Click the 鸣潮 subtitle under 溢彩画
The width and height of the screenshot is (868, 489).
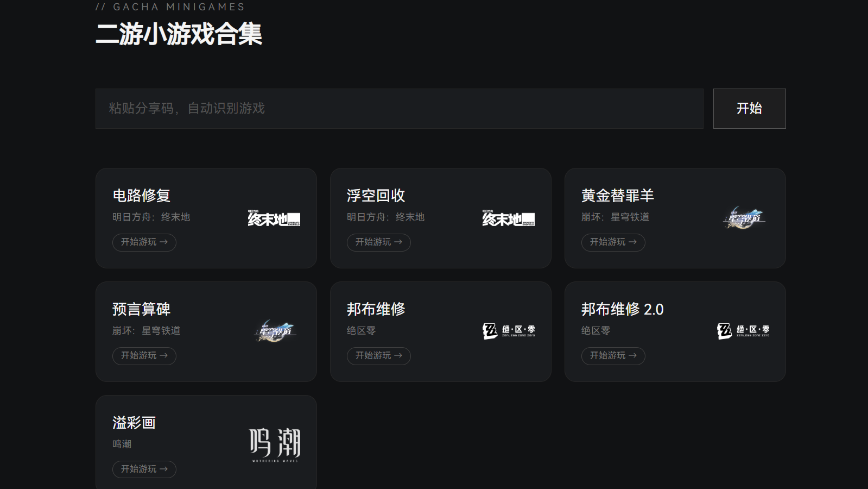(122, 444)
